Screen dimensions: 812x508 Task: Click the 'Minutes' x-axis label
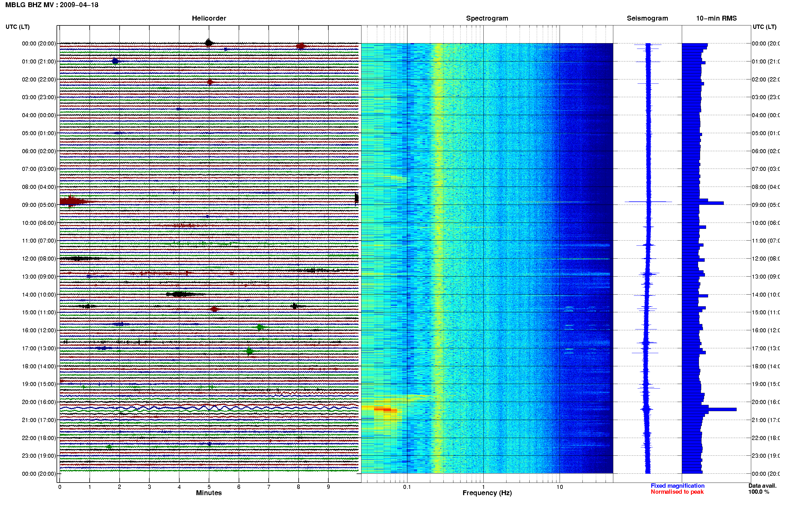[x=209, y=493]
